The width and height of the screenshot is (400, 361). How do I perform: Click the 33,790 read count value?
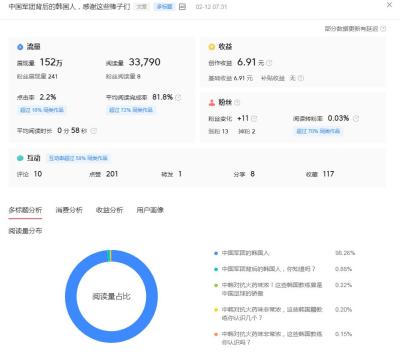144,62
